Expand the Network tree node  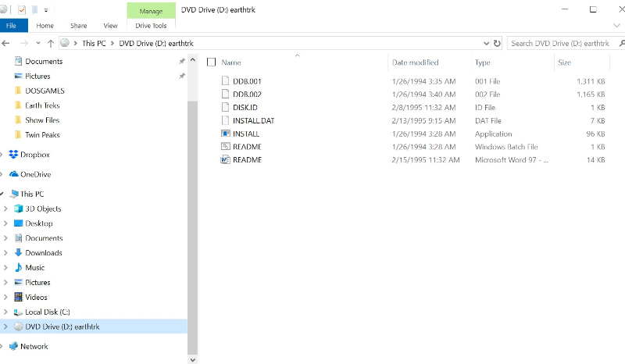pyautogui.click(x=5, y=346)
